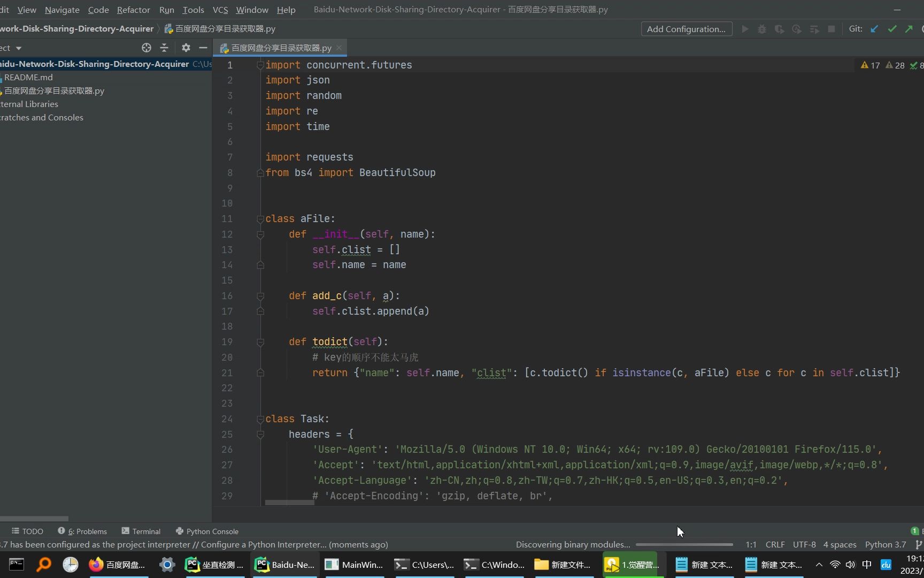The width and height of the screenshot is (924, 578).
Task: Stop the running process icon
Action: point(831,29)
